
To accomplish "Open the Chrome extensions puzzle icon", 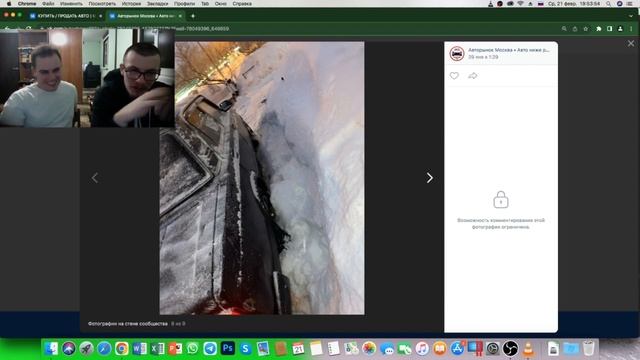I will point(598,29).
